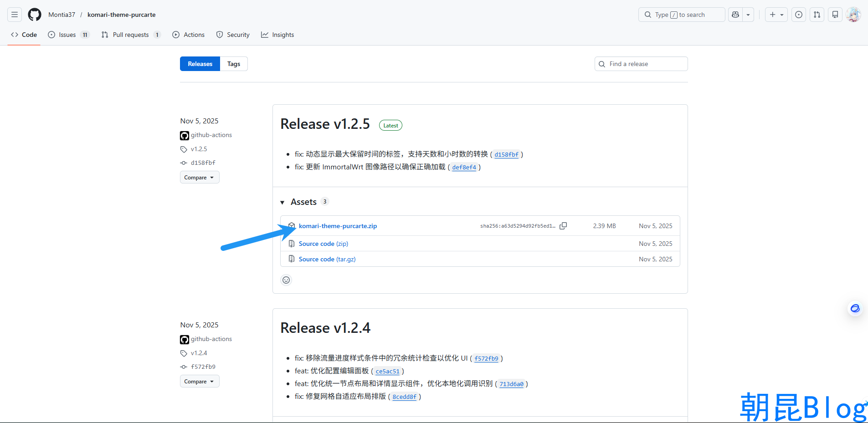Go to GitHub homepage via Octocat logo

point(35,15)
